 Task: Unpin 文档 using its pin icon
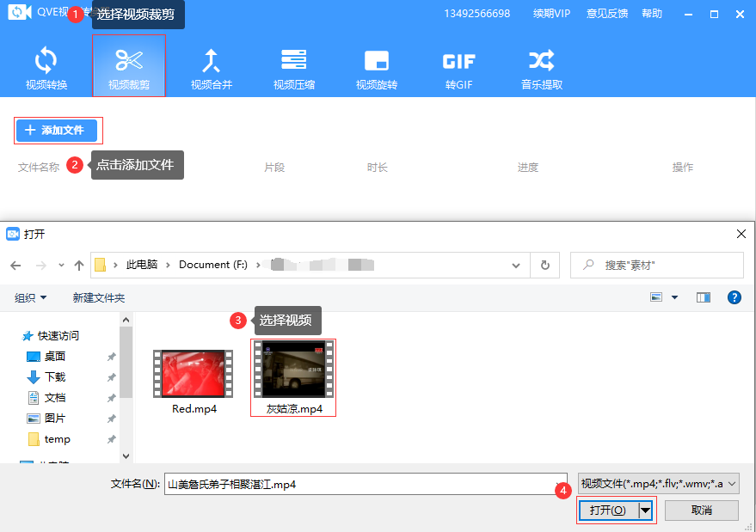point(111,398)
